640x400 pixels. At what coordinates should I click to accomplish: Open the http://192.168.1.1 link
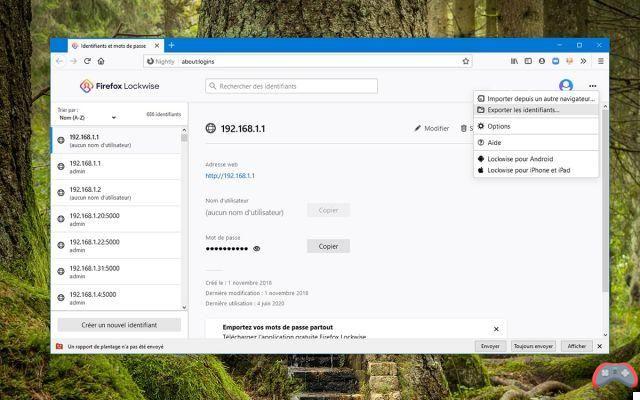point(230,176)
